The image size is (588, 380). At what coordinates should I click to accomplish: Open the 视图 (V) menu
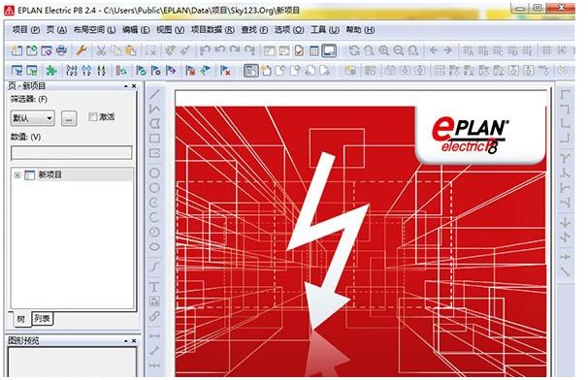(x=170, y=30)
